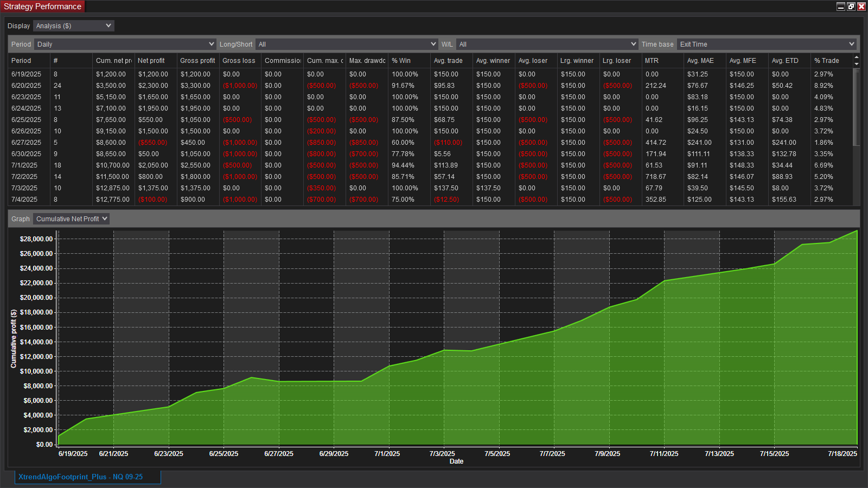This screenshot has width=868, height=488.
Task: Click the Cum. max. drawdown column header
Action: click(325, 60)
